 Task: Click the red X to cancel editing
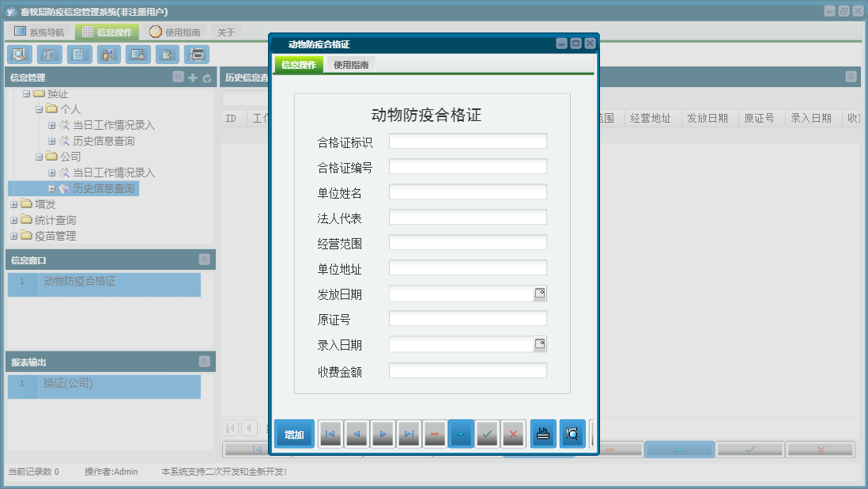tap(513, 433)
